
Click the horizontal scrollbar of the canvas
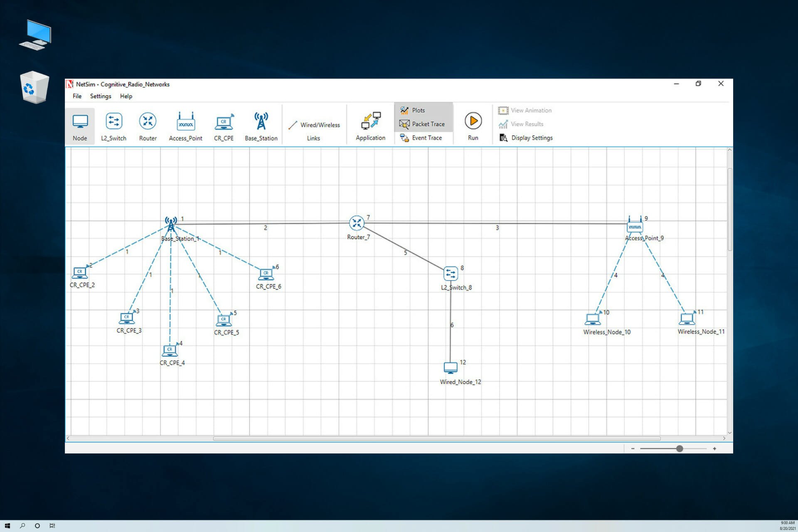click(x=436, y=438)
